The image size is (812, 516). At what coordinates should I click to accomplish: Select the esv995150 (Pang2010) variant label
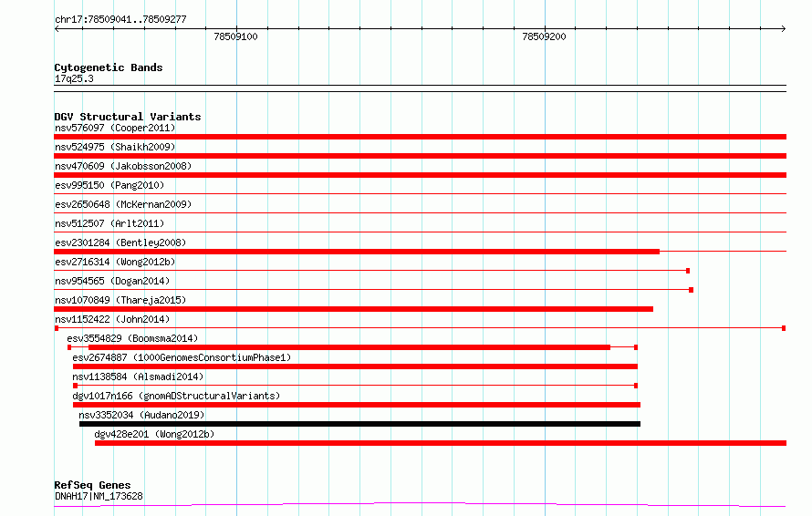pos(109,185)
